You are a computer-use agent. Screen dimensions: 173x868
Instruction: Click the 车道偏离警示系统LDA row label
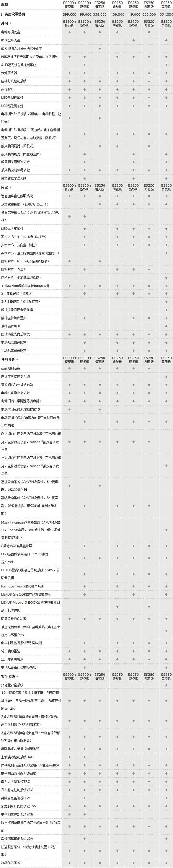point(17,839)
